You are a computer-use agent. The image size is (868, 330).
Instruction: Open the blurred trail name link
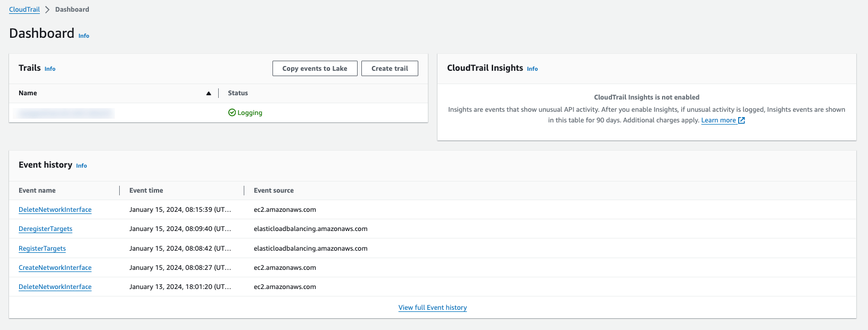[66, 113]
